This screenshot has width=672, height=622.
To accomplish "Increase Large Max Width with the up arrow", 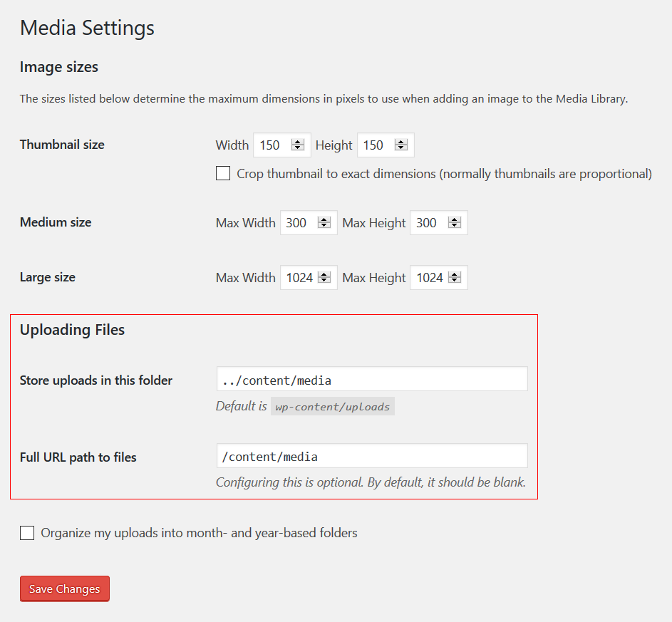I will pos(324,274).
